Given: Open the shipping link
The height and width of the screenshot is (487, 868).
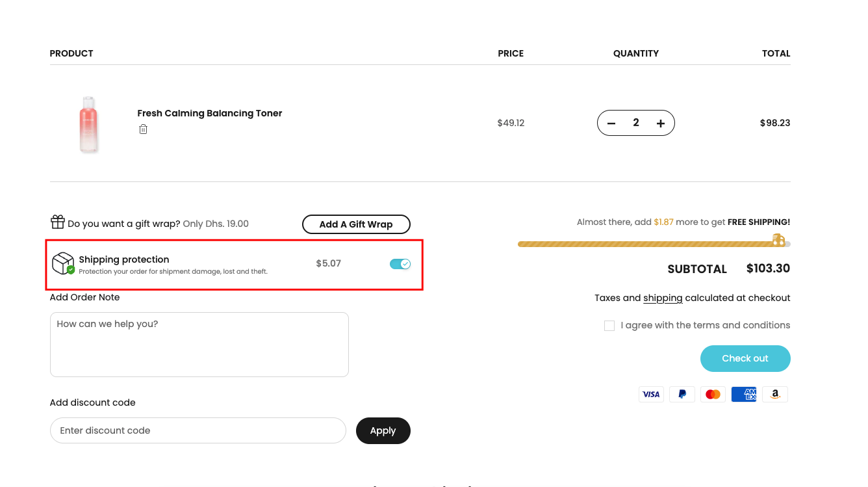Looking at the screenshot, I should pos(663,298).
